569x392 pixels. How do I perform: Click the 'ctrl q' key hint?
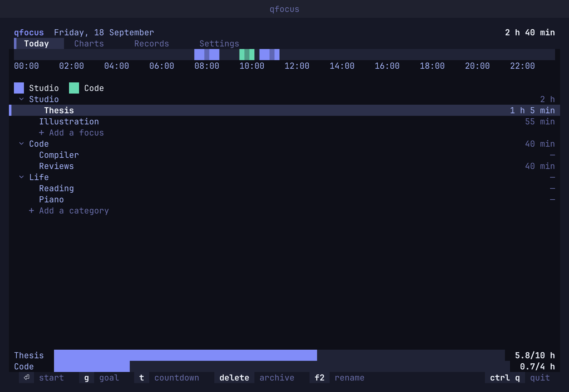(x=505, y=378)
